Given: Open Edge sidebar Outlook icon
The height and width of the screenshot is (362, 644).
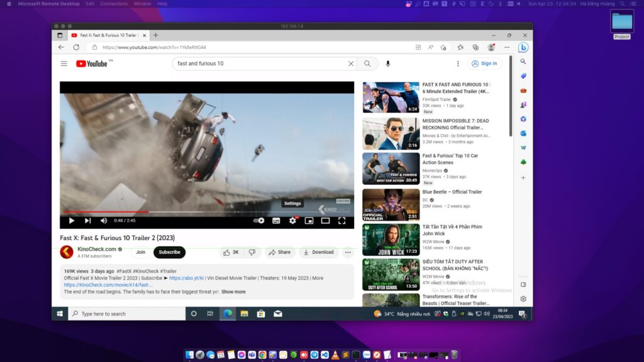Looking at the screenshot, I should [523, 133].
